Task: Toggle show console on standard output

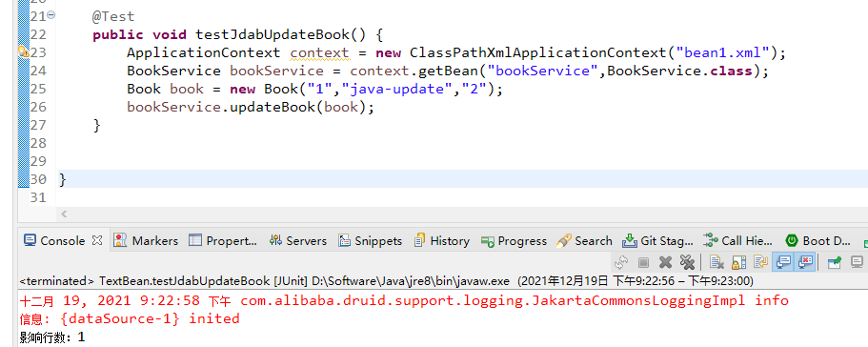Action: (783, 262)
